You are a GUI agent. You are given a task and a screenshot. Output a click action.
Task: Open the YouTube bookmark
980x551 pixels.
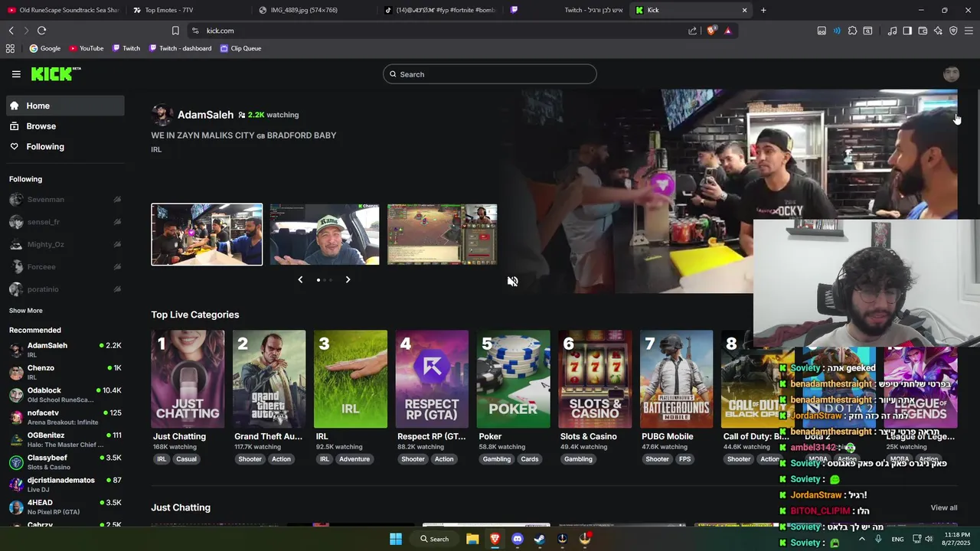pos(86,48)
